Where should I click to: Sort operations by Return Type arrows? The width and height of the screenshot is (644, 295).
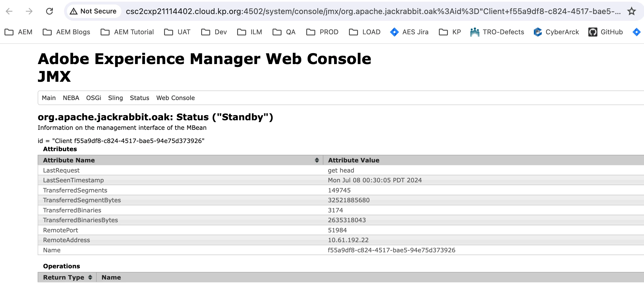(x=90, y=277)
